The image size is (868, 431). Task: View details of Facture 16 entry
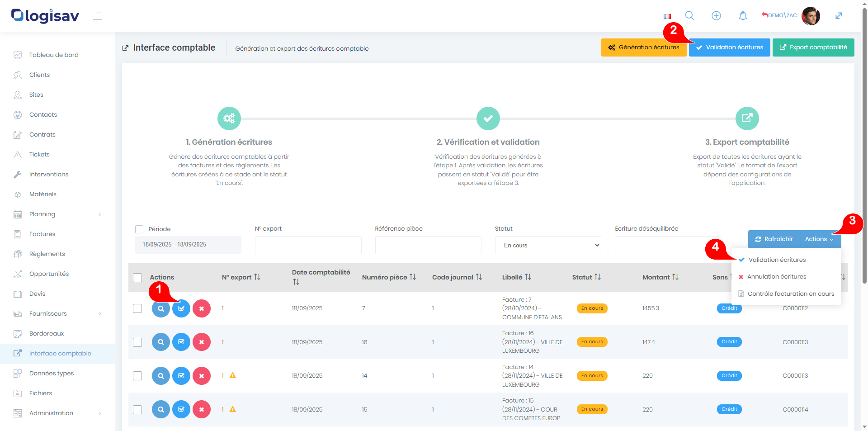point(161,342)
